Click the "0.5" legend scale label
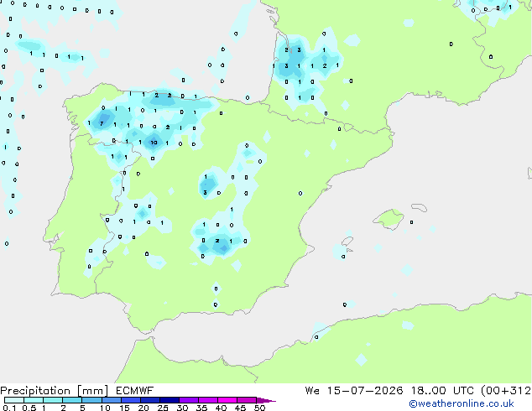The image size is (532, 411). pos(29,408)
